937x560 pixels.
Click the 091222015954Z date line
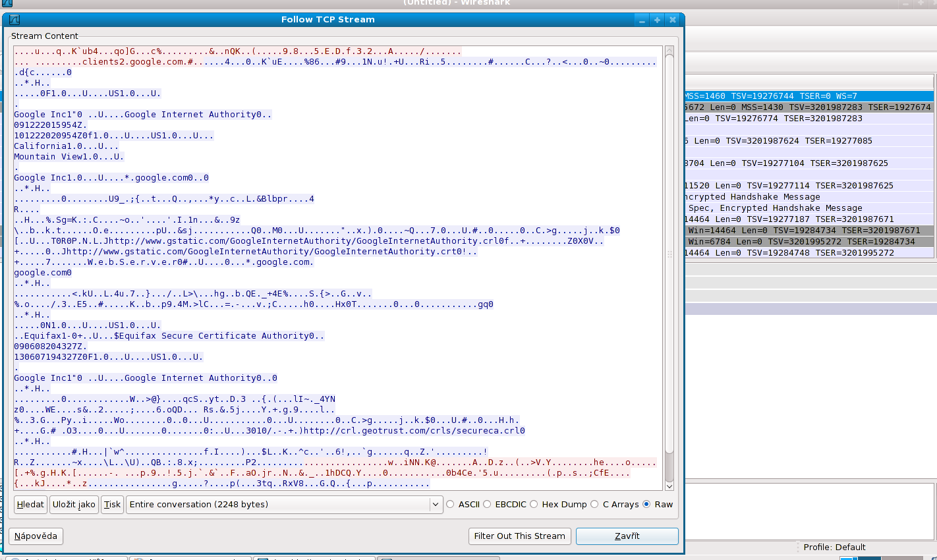coord(51,125)
